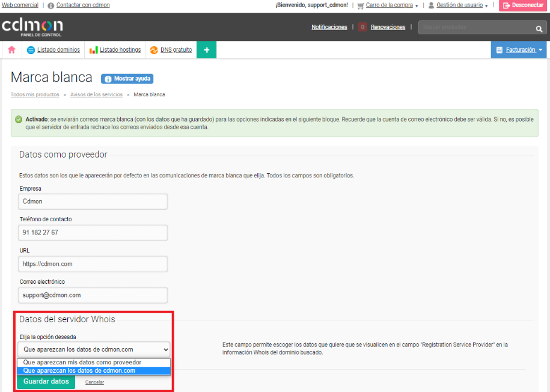Click the Cancelar link
The image size is (550, 392).
(95, 382)
